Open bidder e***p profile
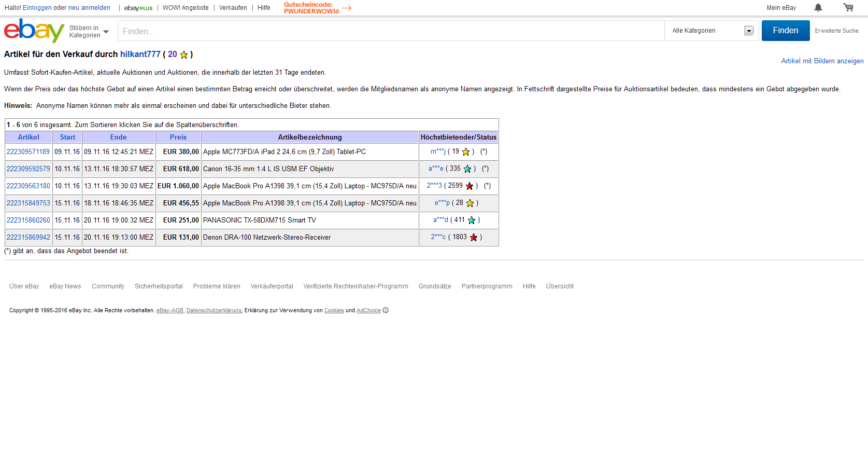 point(442,203)
